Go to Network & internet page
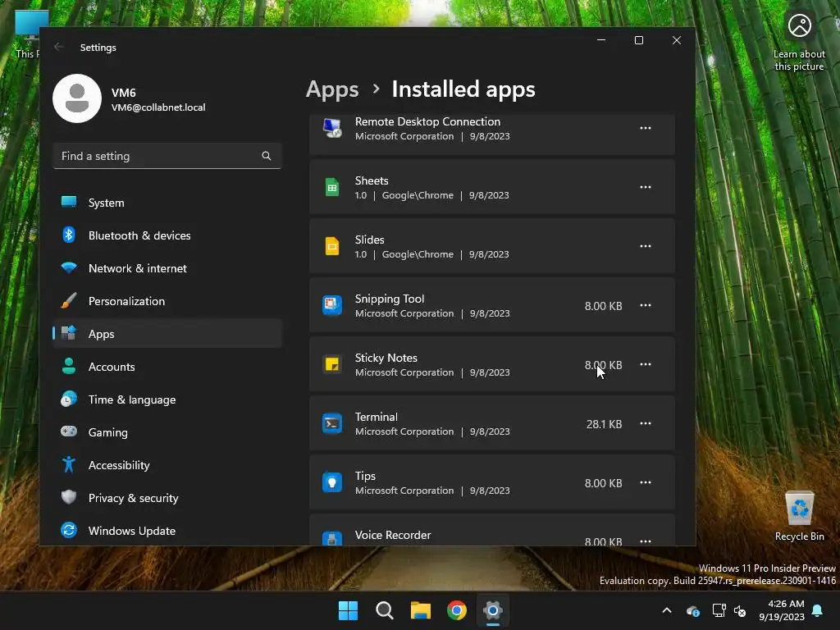Image resolution: width=840 pixels, height=630 pixels. click(167, 268)
